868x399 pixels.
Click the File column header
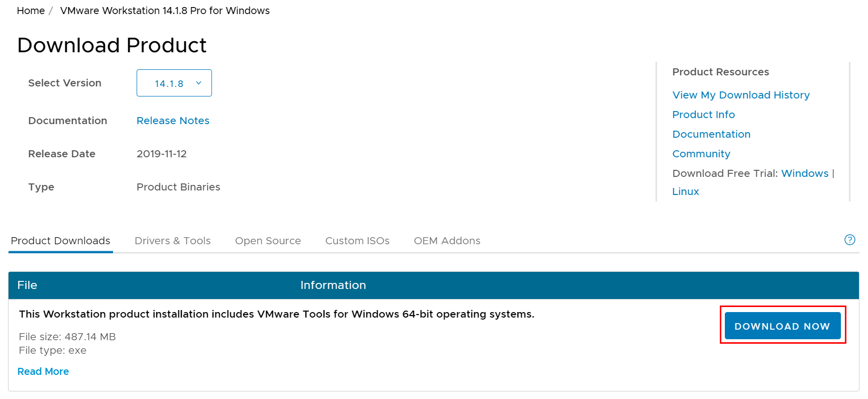point(27,285)
